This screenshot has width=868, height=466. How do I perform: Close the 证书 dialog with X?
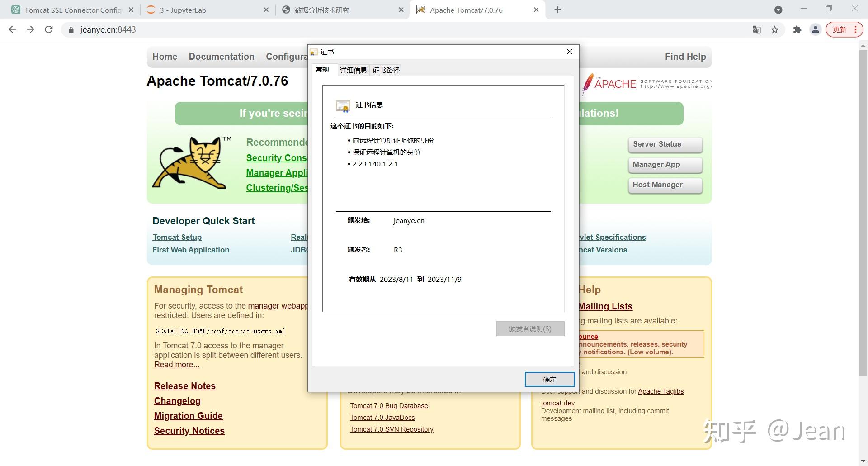[x=570, y=52]
